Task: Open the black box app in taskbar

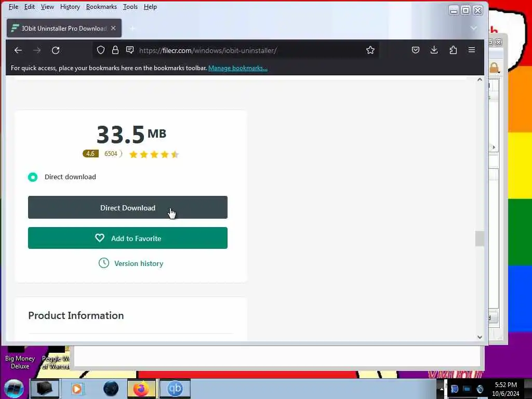Action: (45, 389)
